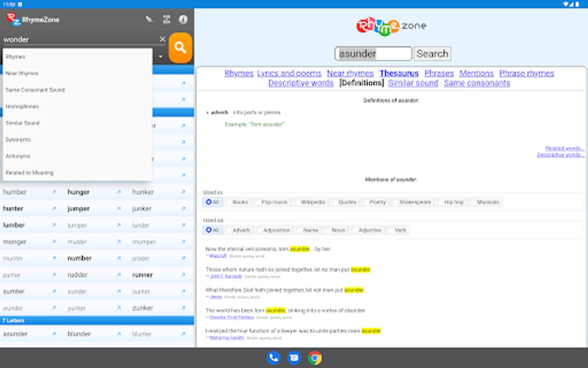Open arrow icon next to hunger
588x368 pixels.
(x=119, y=192)
